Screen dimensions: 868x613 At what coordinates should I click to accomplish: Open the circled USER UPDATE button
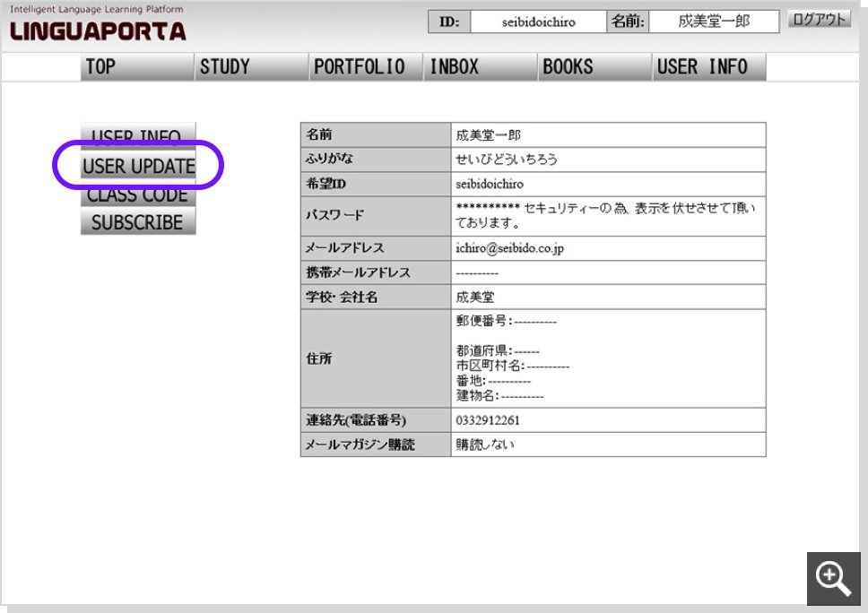(x=136, y=166)
